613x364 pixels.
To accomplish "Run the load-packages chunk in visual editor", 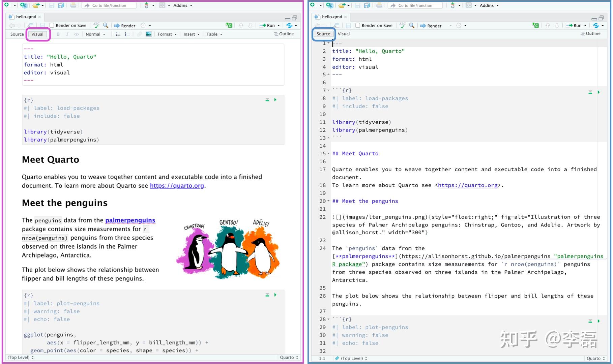I will coord(275,100).
